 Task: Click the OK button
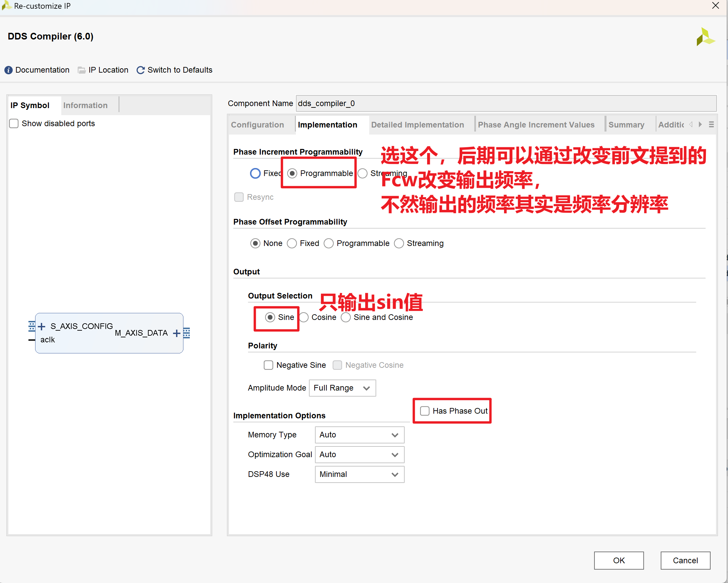point(619,560)
